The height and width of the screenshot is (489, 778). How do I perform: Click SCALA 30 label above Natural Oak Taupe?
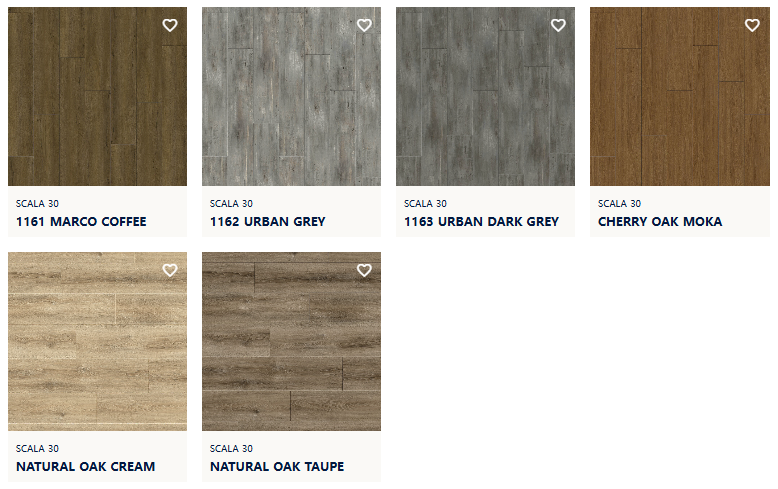[231, 448]
